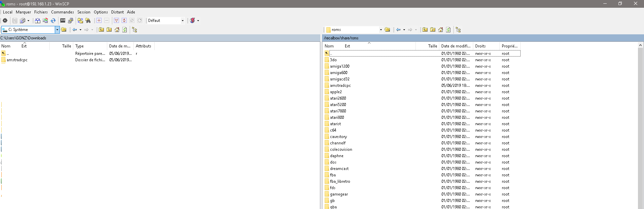Viewport: 644px width, 209px height.
Task: Go back in local panel
Action: [75, 30]
